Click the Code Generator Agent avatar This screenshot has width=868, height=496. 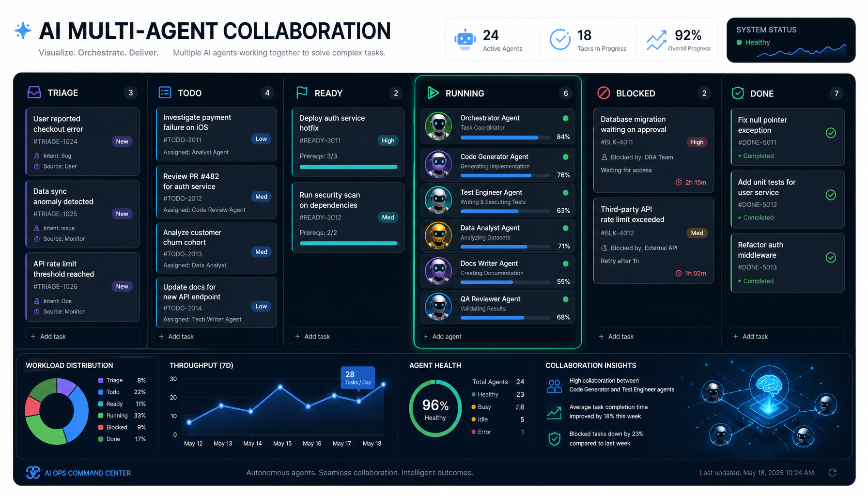click(438, 164)
